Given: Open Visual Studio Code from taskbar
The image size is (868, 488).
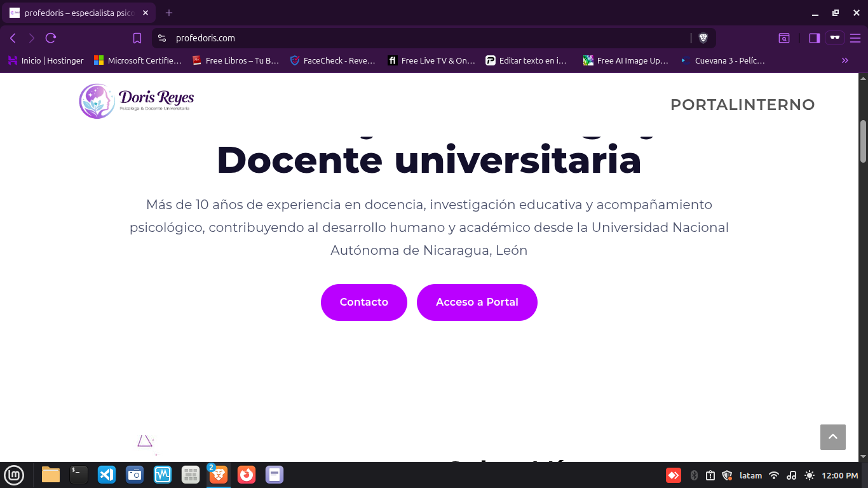Looking at the screenshot, I should pos(107,475).
